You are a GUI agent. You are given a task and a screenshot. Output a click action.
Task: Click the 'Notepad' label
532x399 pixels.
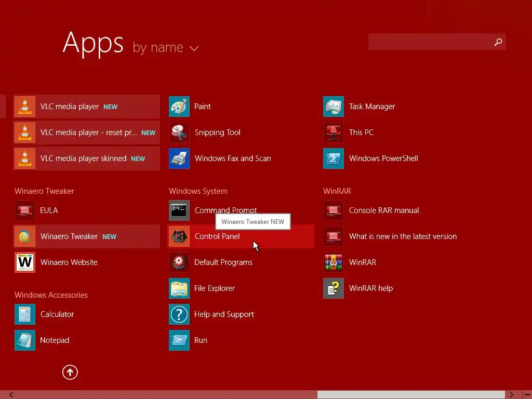pyautogui.click(x=55, y=340)
